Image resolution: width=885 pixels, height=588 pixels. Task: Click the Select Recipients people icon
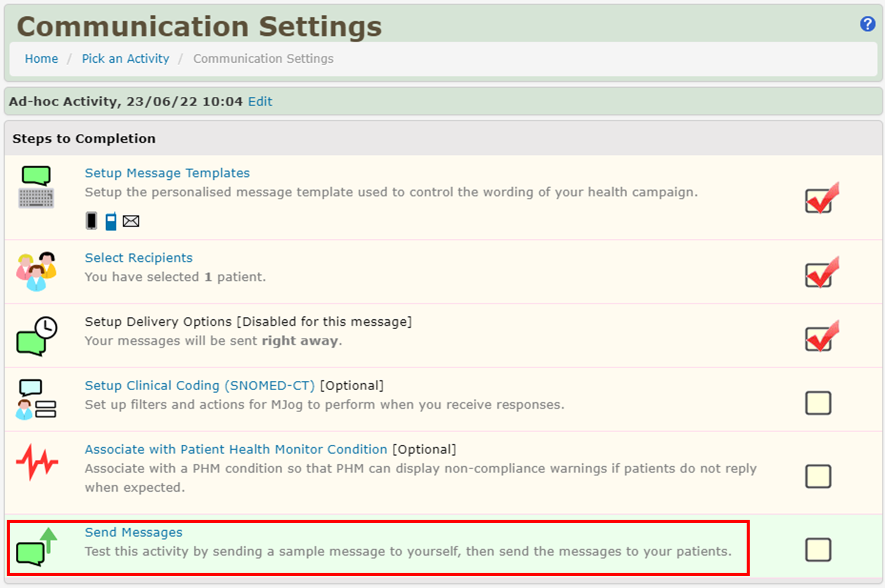tap(36, 271)
